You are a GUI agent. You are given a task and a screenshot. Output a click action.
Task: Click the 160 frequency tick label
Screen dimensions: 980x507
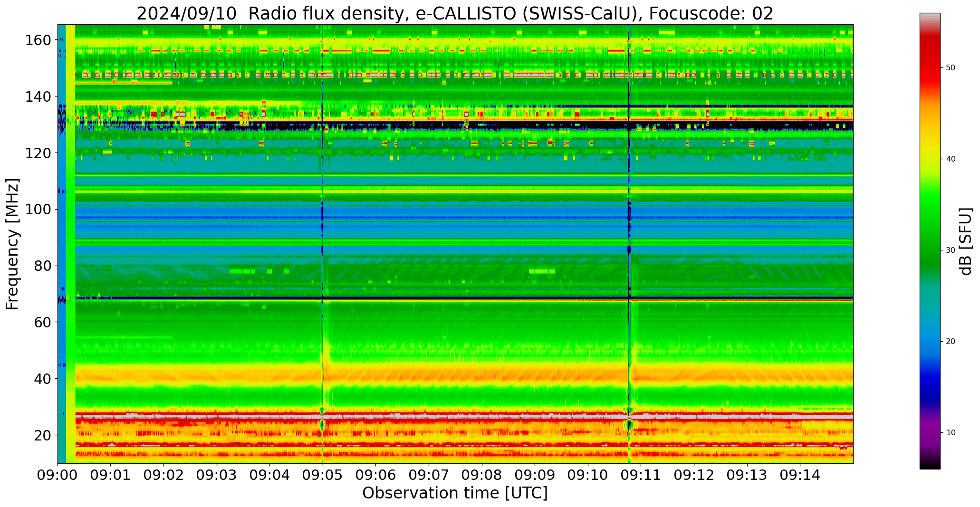[38, 40]
